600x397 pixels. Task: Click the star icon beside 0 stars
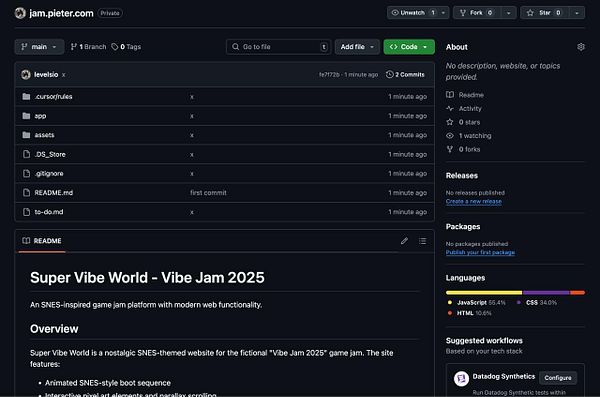coord(450,122)
